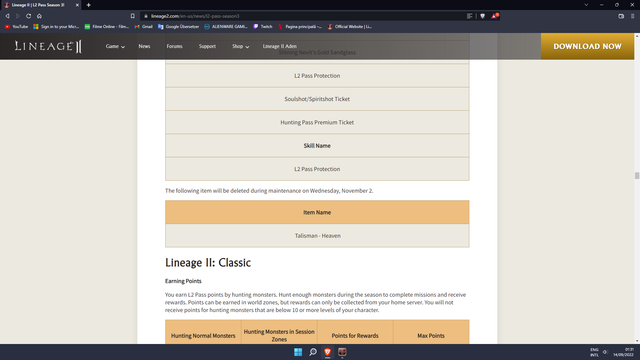Open Windows taskbar search

click(313, 352)
